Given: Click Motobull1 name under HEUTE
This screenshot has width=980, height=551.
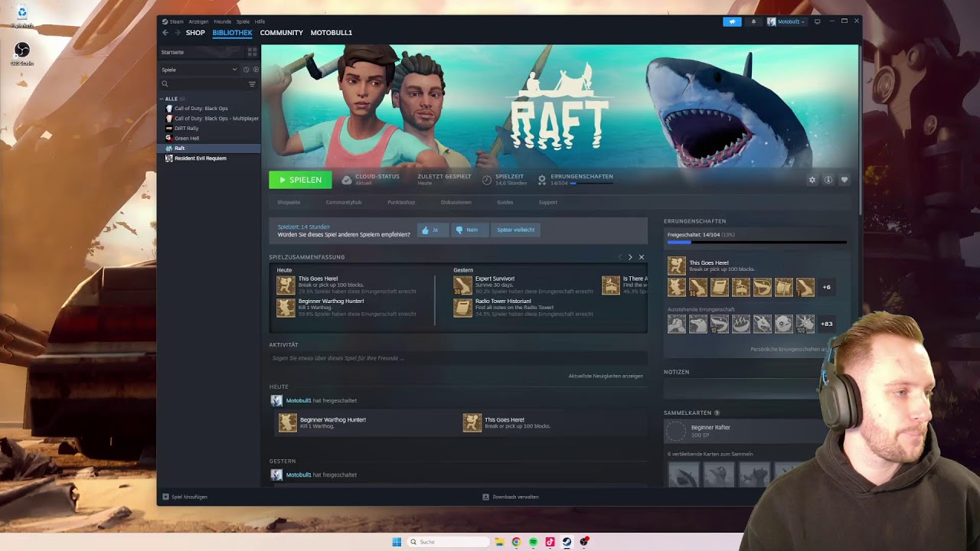Looking at the screenshot, I should pos(299,400).
